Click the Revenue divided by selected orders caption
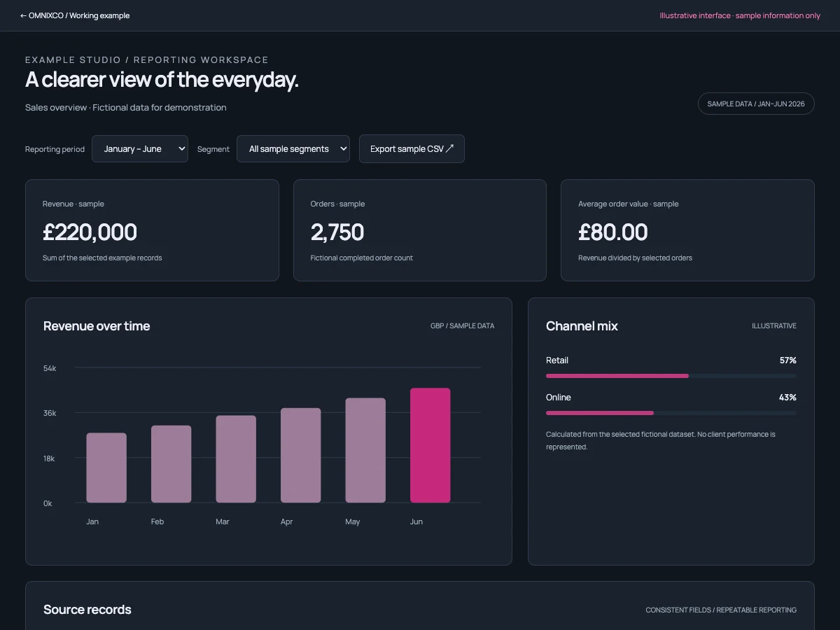840x630 pixels. click(x=636, y=258)
